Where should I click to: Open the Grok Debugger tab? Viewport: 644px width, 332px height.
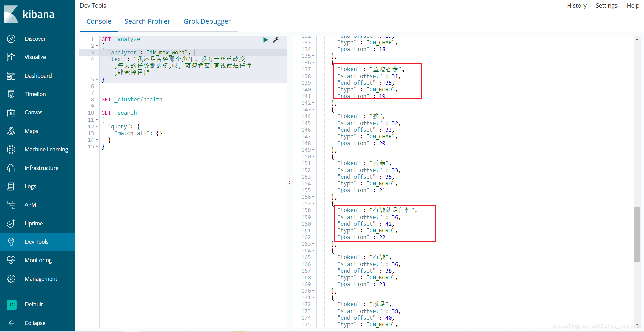click(207, 21)
